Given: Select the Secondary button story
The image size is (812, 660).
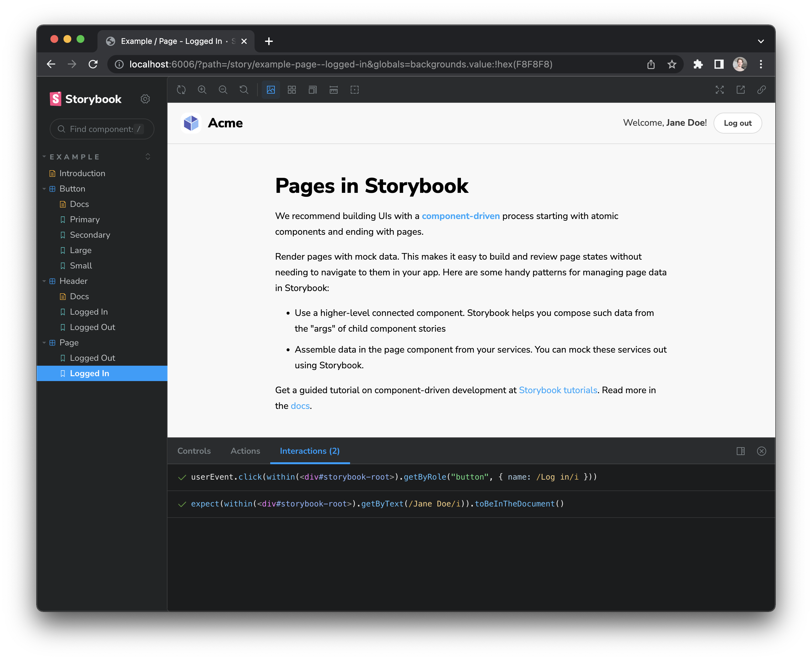Looking at the screenshot, I should [x=90, y=235].
